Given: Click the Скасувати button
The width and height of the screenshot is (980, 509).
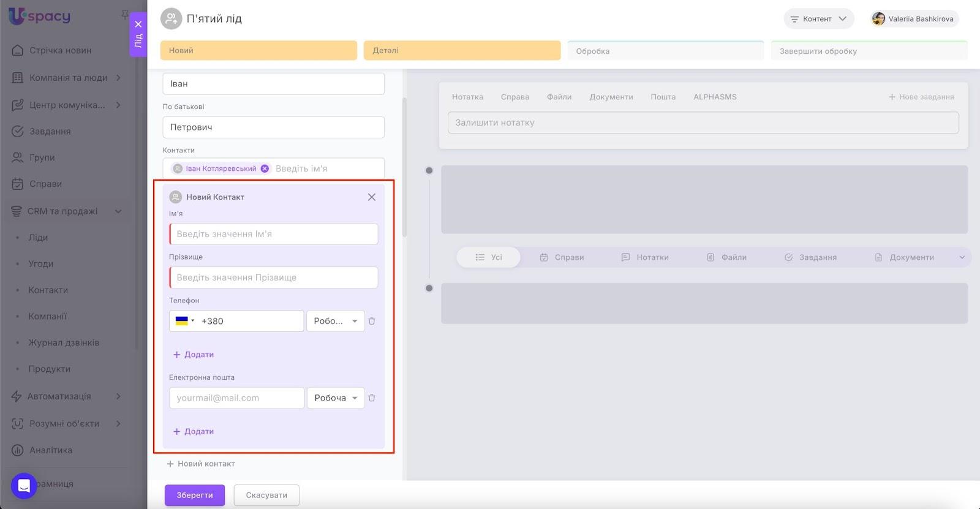Looking at the screenshot, I should (266, 495).
